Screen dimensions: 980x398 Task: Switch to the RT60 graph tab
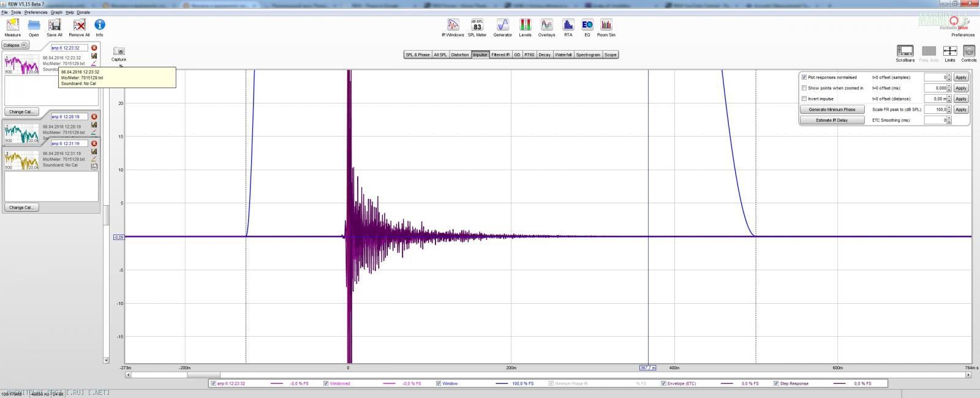click(529, 54)
